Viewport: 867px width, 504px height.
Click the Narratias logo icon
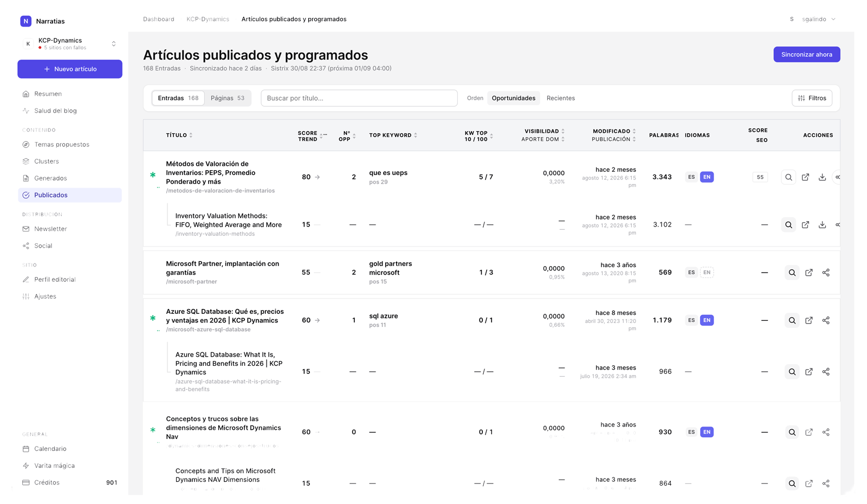pyautogui.click(x=25, y=21)
